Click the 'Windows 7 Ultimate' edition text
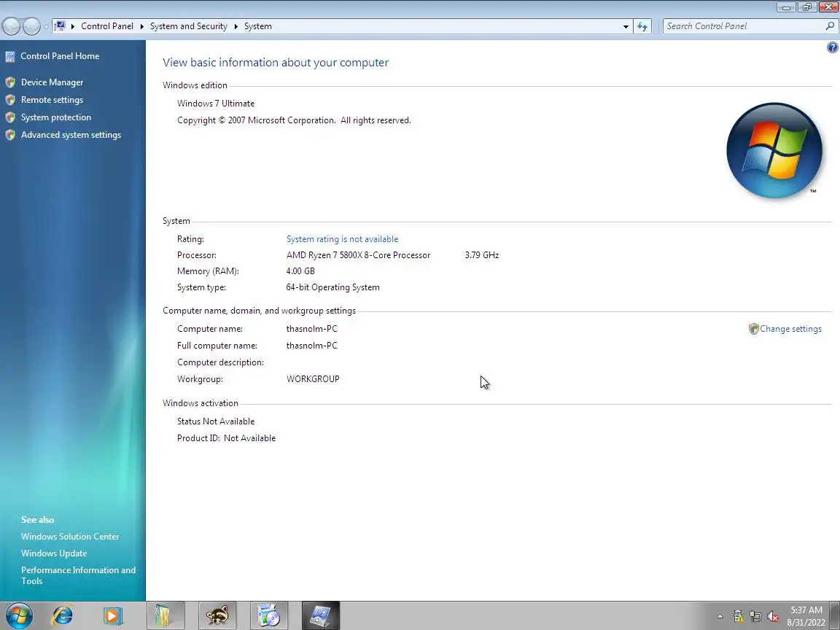 click(x=216, y=104)
